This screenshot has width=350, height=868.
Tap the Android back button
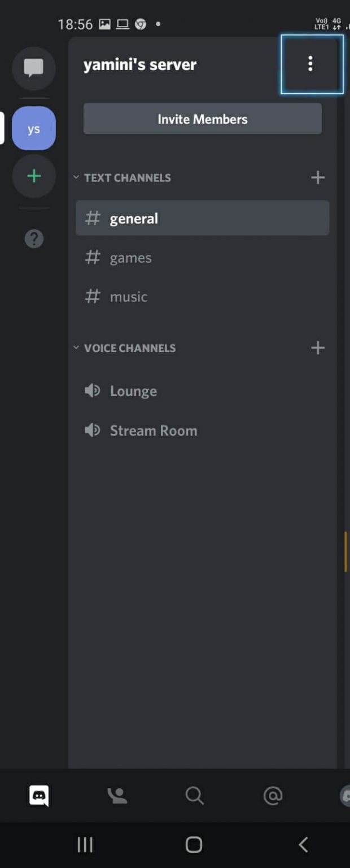click(303, 844)
